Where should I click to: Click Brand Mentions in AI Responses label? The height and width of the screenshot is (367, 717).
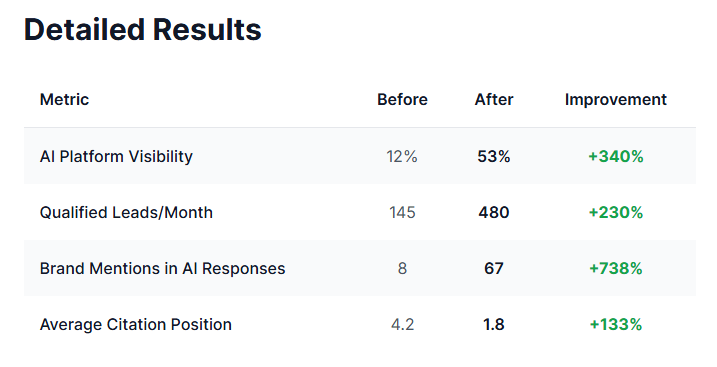click(x=162, y=268)
